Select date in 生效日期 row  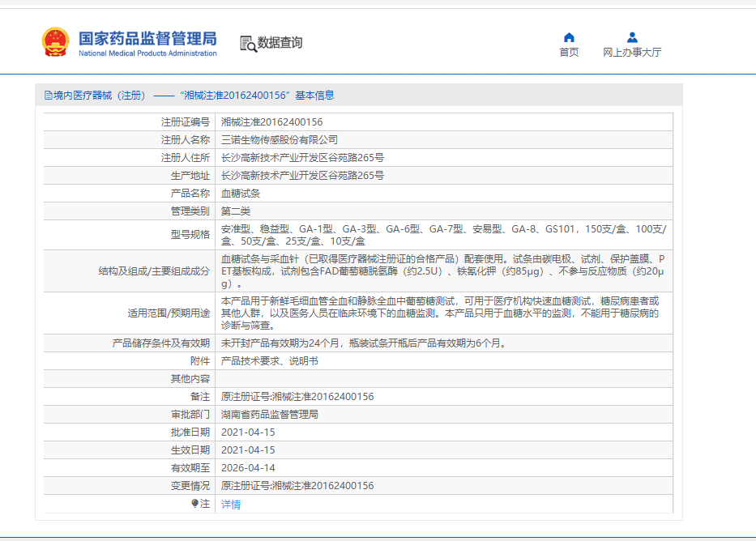248,450
